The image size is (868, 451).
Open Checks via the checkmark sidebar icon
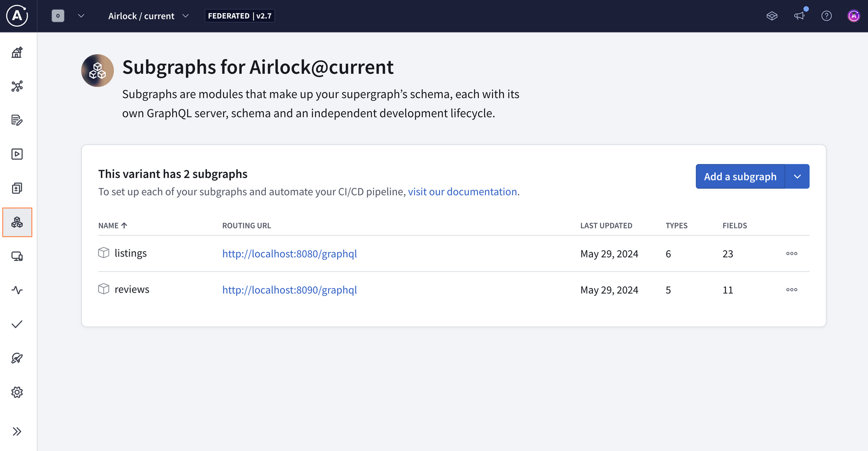(17, 324)
